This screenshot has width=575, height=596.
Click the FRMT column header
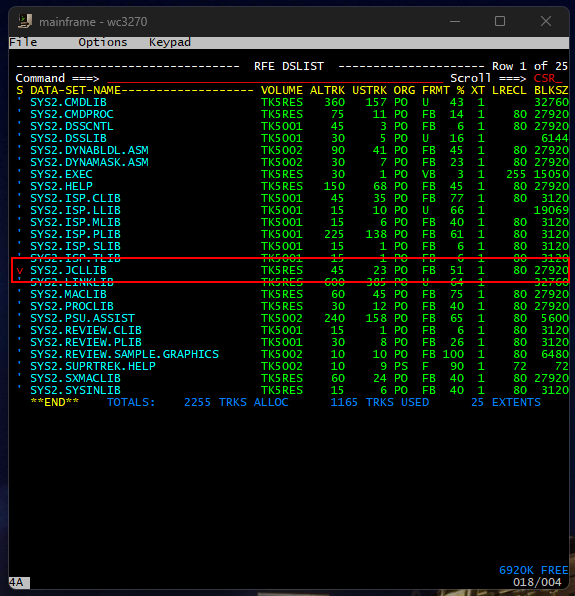tap(436, 90)
